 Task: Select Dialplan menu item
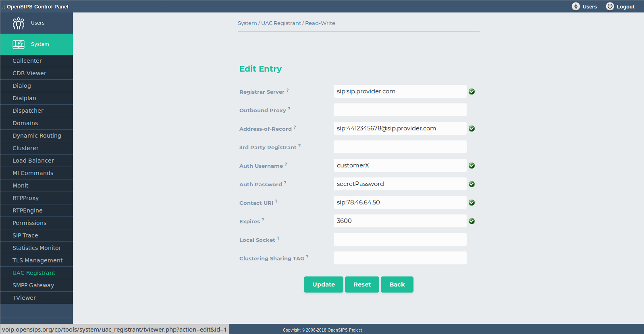pyautogui.click(x=37, y=98)
